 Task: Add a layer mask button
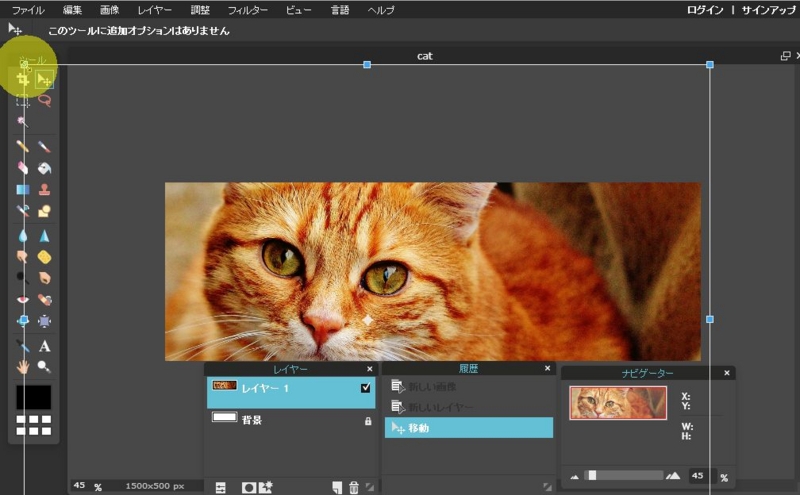[x=248, y=487]
